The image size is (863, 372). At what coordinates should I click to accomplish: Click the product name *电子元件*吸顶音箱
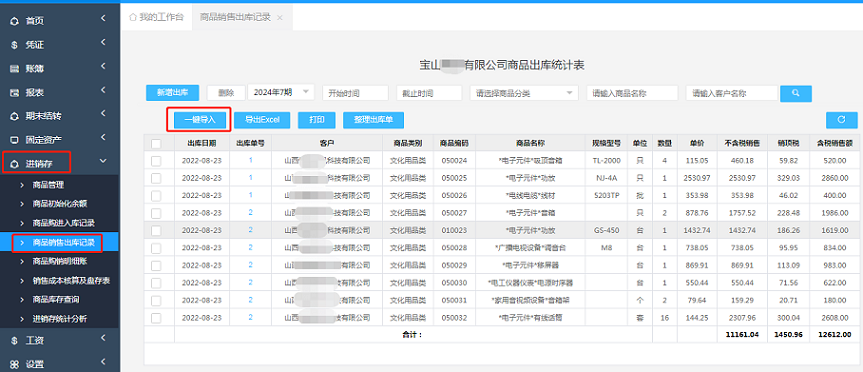(530, 161)
